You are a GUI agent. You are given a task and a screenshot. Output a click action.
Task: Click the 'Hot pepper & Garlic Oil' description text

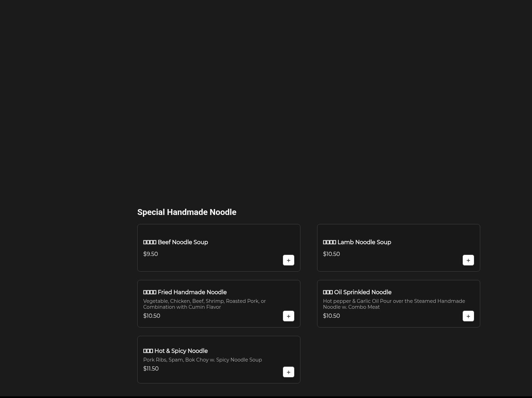(394, 304)
